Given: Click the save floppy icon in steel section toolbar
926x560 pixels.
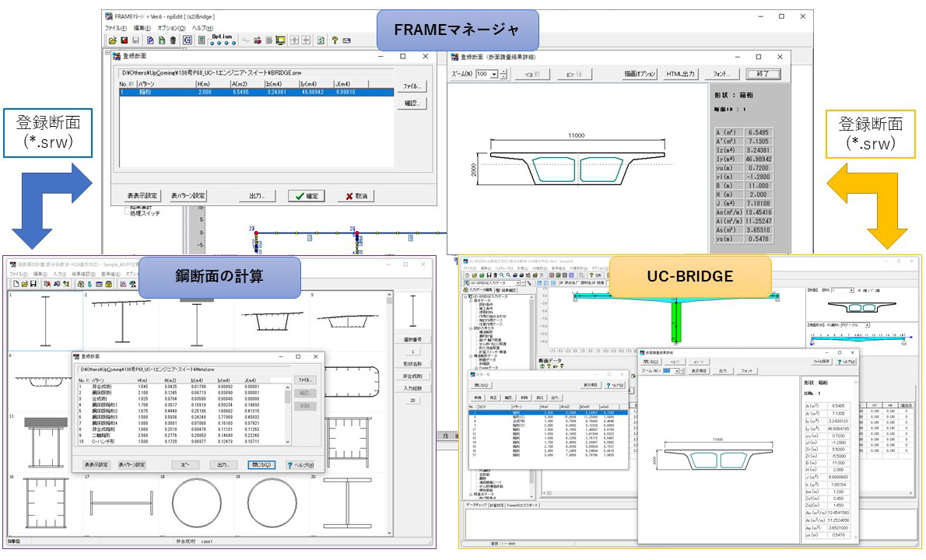Looking at the screenshot, I should pyautogui.click(x=33, y=284).
